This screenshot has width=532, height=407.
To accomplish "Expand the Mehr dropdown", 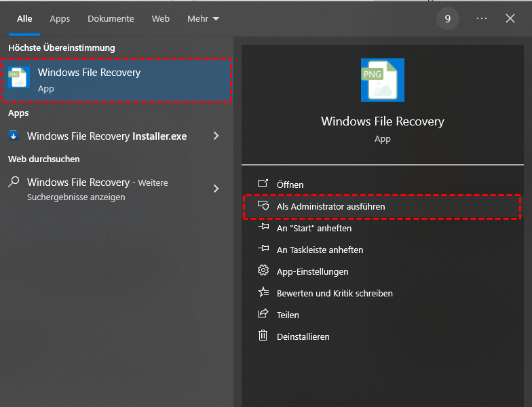I will [x=203, y=19].
